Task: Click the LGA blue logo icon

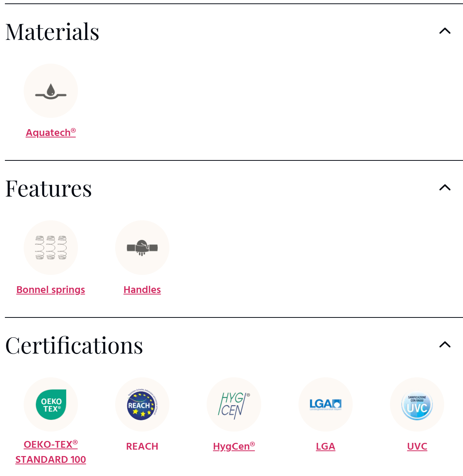Action: coord(326,404)
